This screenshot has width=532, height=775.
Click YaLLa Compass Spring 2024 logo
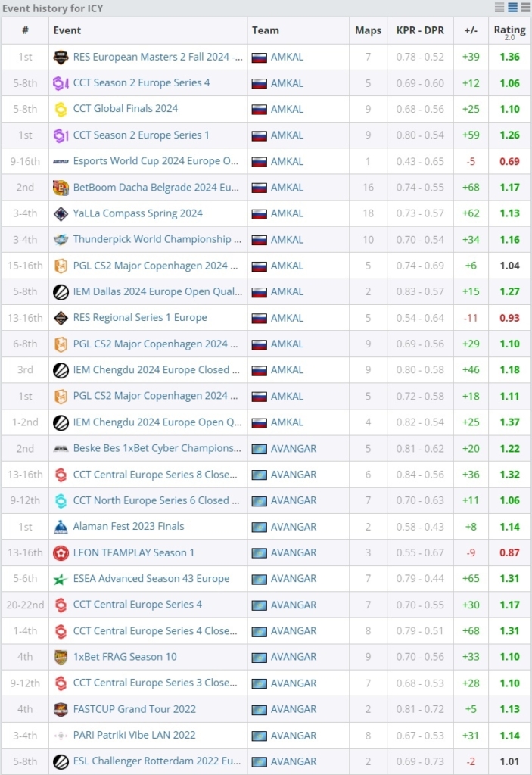[x=61, y=213]
